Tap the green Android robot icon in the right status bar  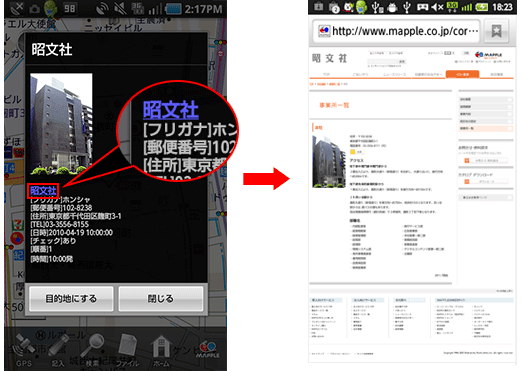click(361, 7)
